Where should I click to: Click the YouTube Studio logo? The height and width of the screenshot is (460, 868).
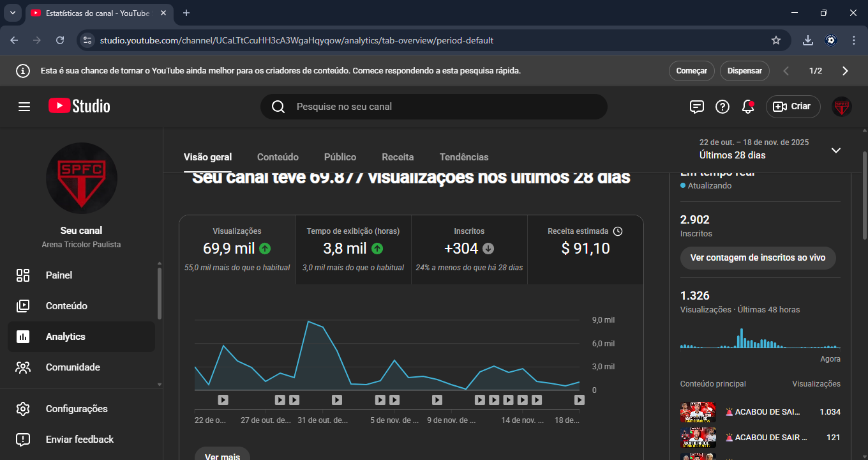coord(79,106)
